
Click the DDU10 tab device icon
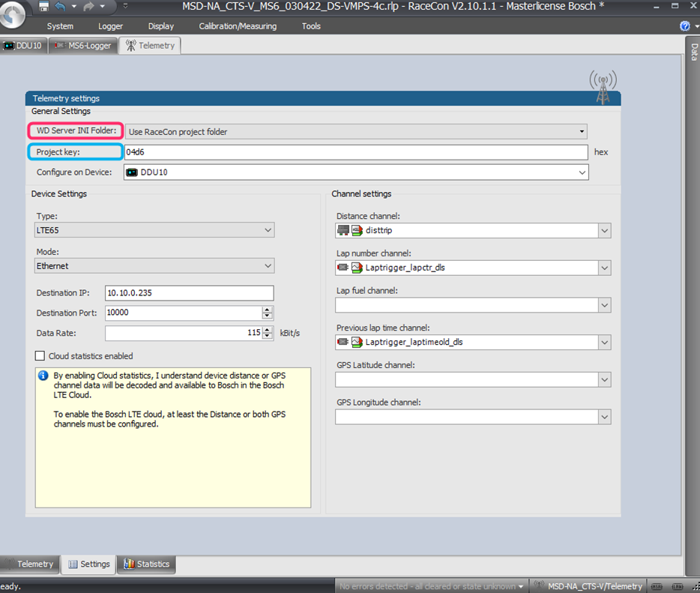click(x=9, y=46)
